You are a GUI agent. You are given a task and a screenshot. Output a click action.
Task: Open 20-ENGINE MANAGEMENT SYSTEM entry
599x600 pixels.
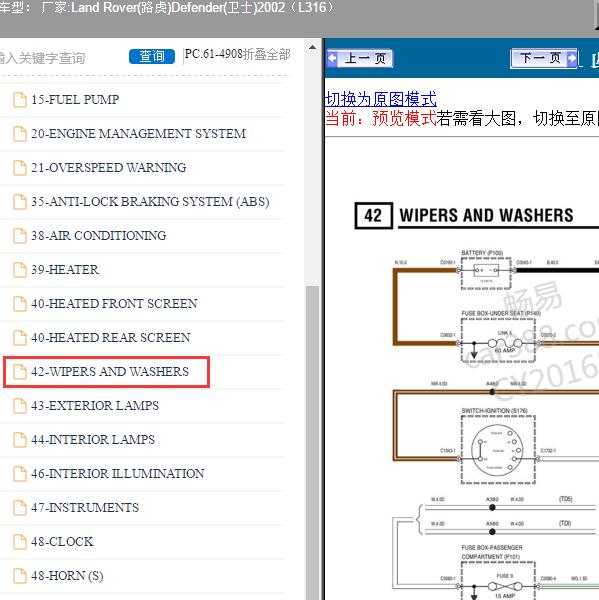138,134
